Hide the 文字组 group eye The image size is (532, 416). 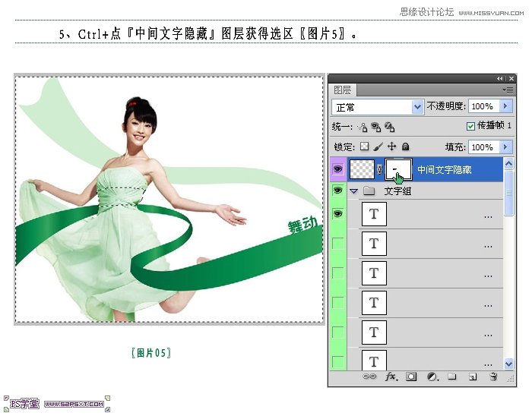(338, 190)
